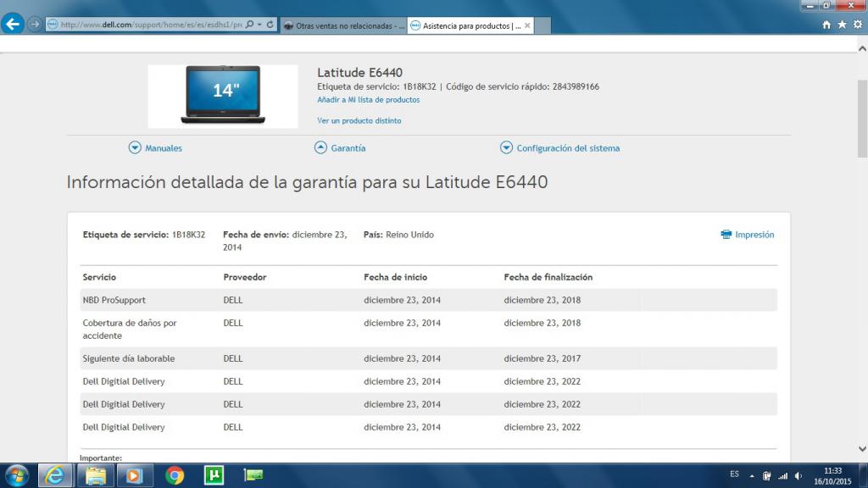Click the search magnifier in address bar
The image size is (868, 488).
[x=250, y=25]
